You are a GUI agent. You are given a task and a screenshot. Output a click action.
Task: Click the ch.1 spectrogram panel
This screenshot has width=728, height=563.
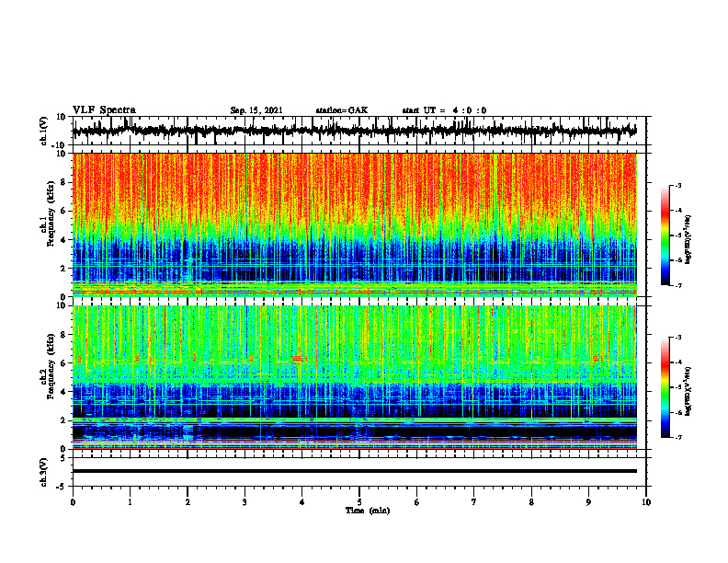tap(354, 224)
